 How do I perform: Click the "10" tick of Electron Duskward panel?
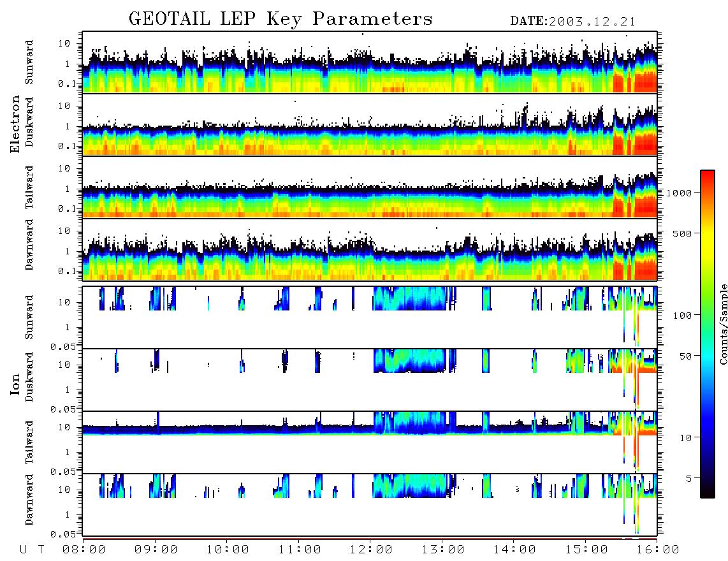[64, 106]
